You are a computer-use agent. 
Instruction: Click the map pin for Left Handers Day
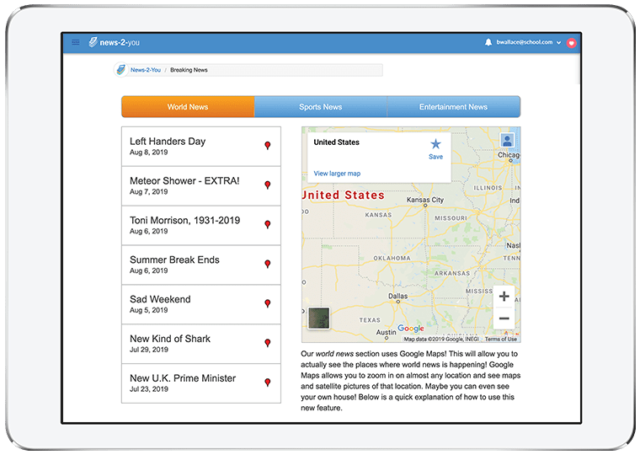(267, 146)
